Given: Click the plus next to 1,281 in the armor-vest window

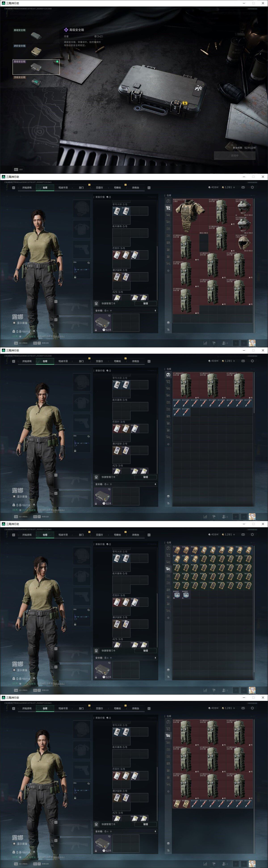Looking at the screenshot, I should (x=234, y=187).
